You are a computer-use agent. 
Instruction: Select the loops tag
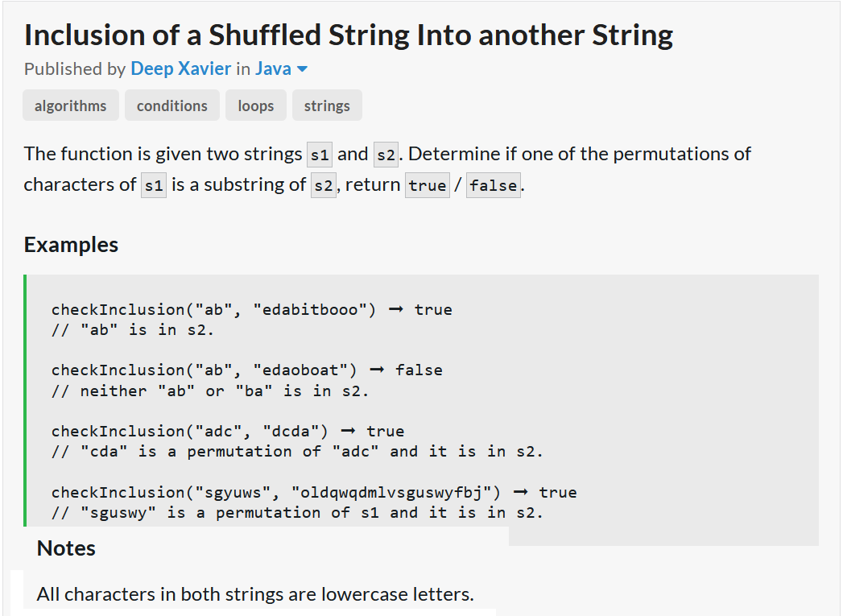(256, 105)
